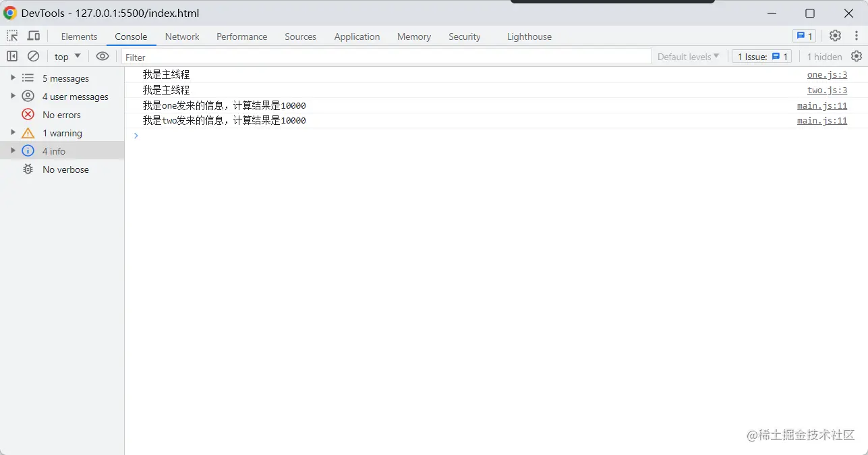
Task: Click the yellow warning triangle icon
Action: [28, 133]
